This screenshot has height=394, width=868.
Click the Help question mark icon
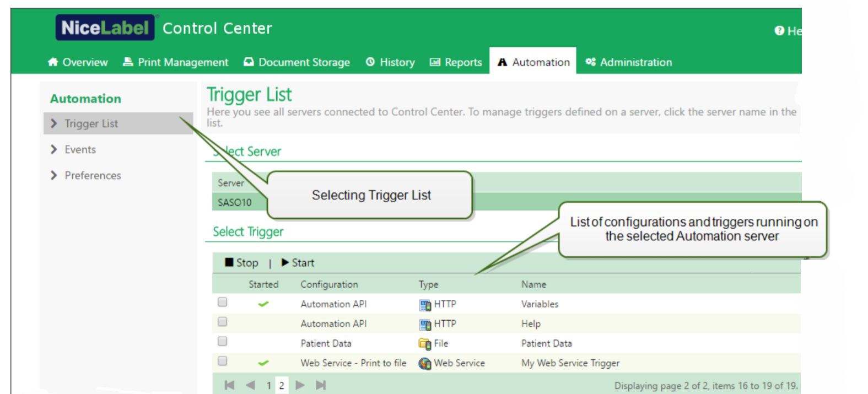(x=779, y=31)
